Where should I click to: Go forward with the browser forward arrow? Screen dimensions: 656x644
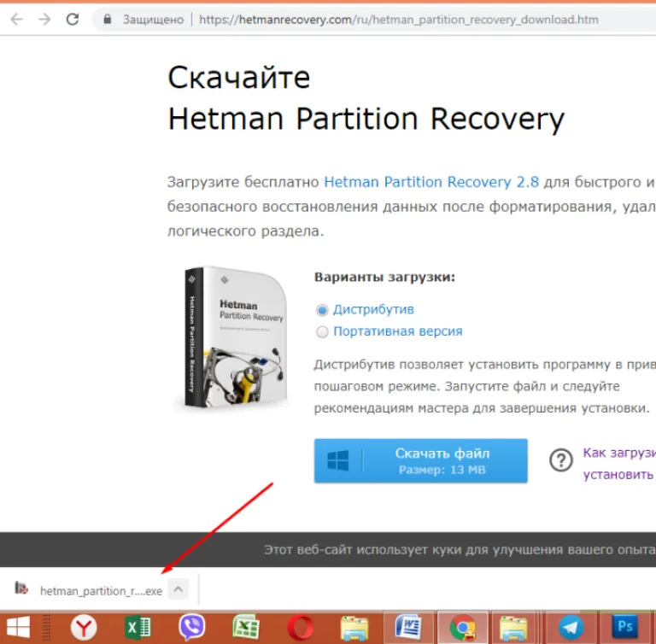tap(44, 20)
